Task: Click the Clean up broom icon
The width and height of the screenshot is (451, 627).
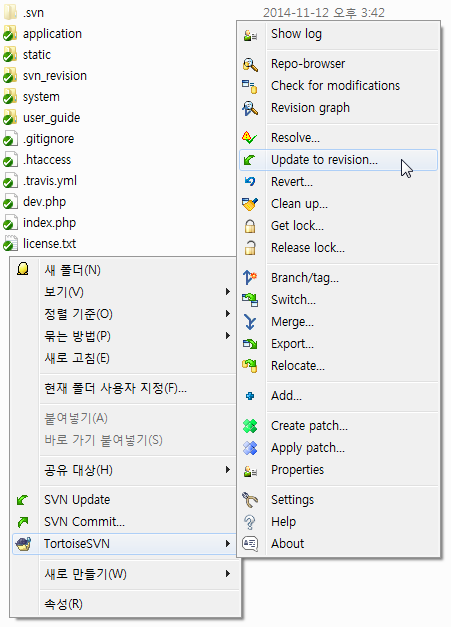Action: click(250, 204)
